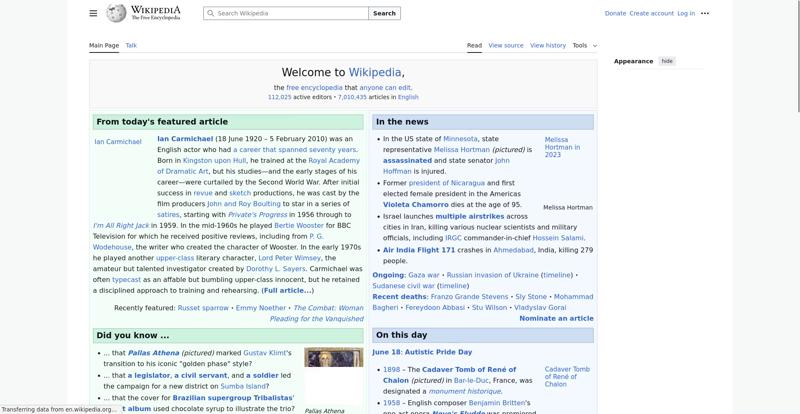800x414 pixels.
Task: Open the Sumba Island link
Action: [243, 386]
